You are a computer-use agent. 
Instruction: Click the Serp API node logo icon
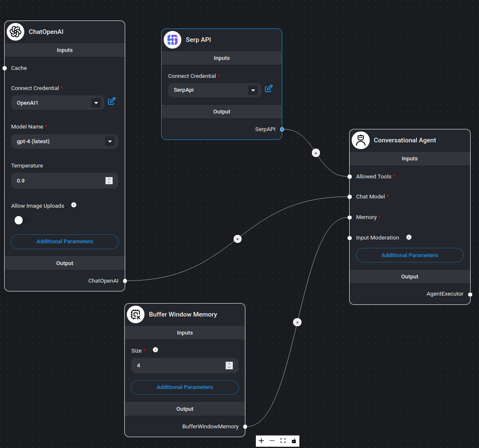173,40
